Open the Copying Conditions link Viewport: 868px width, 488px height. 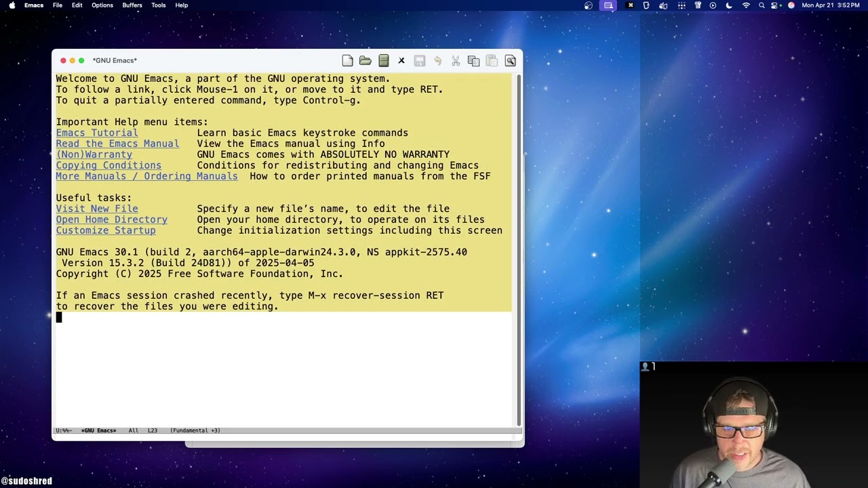(x=108, y=165)
